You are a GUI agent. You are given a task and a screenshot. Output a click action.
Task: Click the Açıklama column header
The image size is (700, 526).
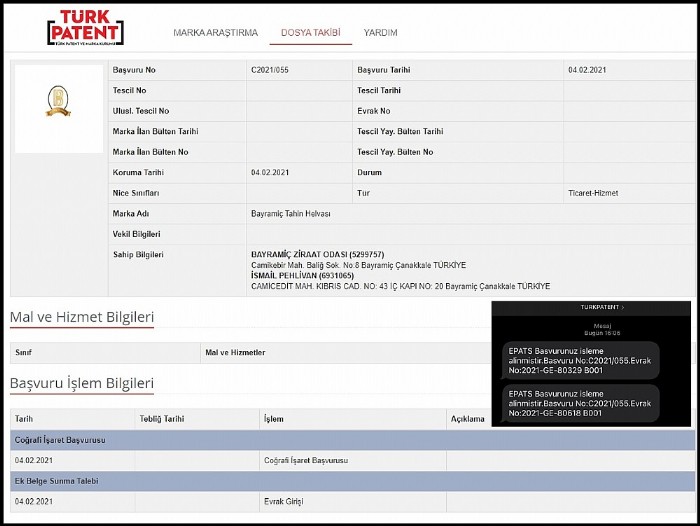click(x=467, y=419)
